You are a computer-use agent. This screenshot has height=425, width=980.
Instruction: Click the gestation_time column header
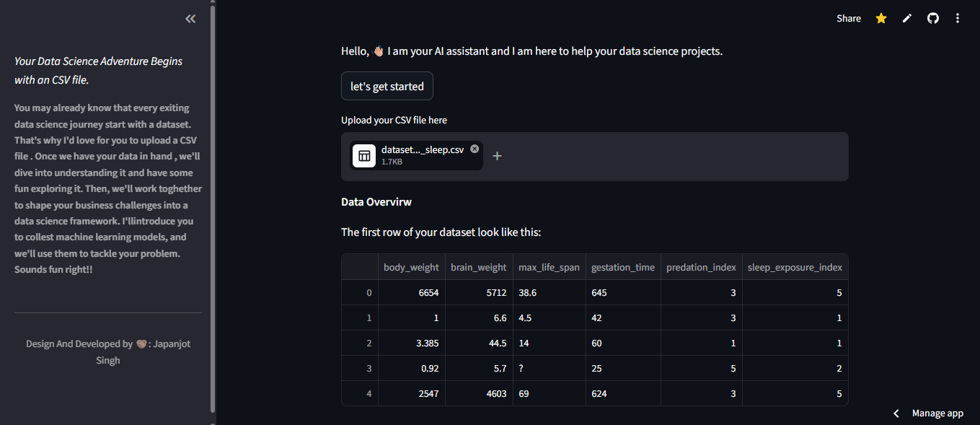[x=622, y=267]
